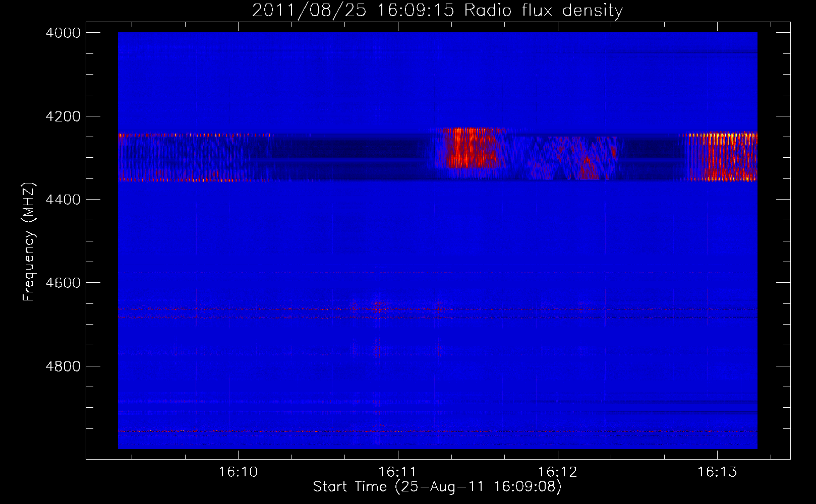Click the 4200 frequency tick label
816x504 pixels.
(x=63, y=116)
